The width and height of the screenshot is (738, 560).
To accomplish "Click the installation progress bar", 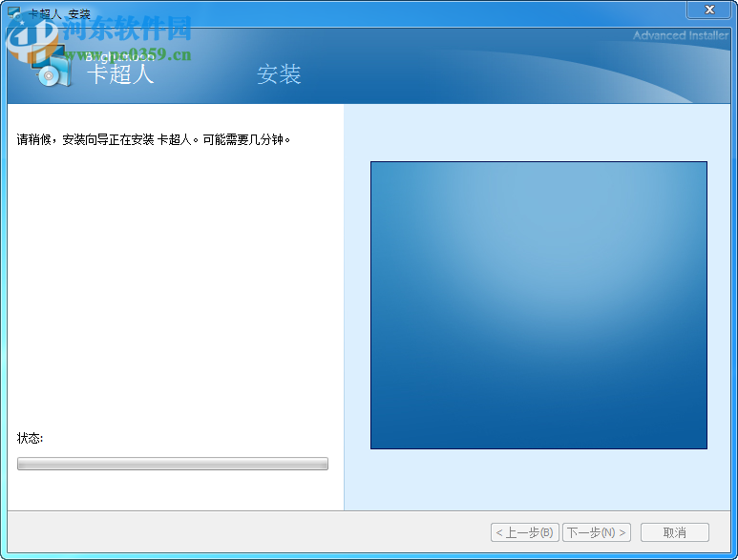I will [173, 464].
